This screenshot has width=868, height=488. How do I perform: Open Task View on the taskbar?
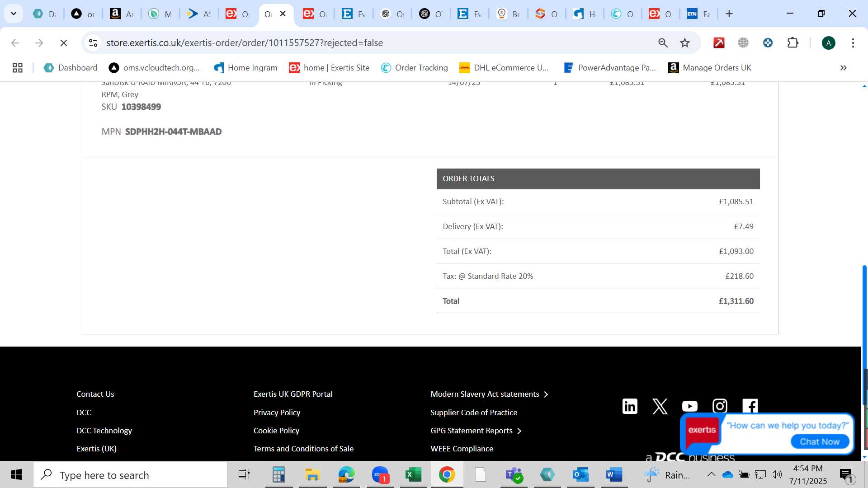244,475
